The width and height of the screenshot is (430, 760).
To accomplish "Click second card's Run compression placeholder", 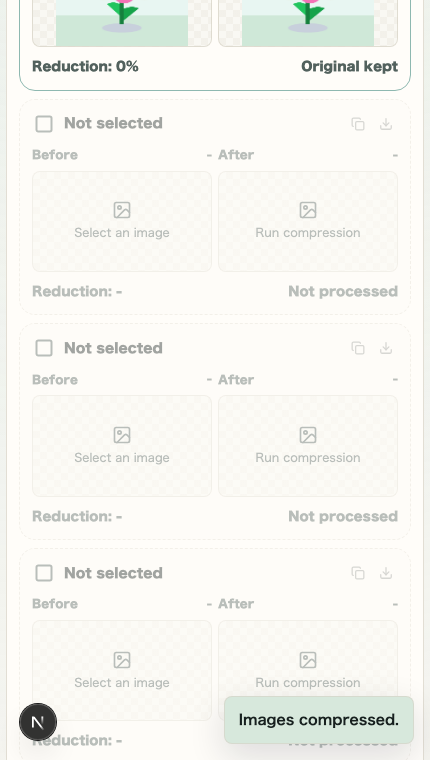I will tap(308, 446).
